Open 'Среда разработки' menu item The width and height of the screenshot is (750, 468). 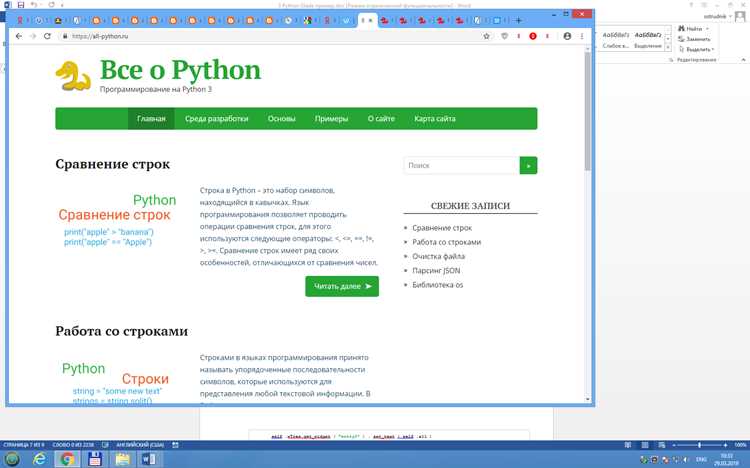217,119
